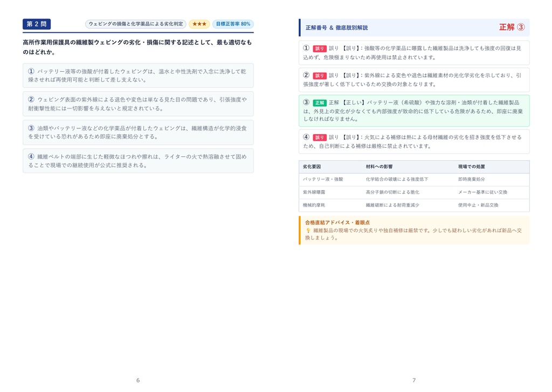Select answer choice ① about battery acid washing
Image resolution: width=552 pixels, height=392 pixels.
pos(138,75)
